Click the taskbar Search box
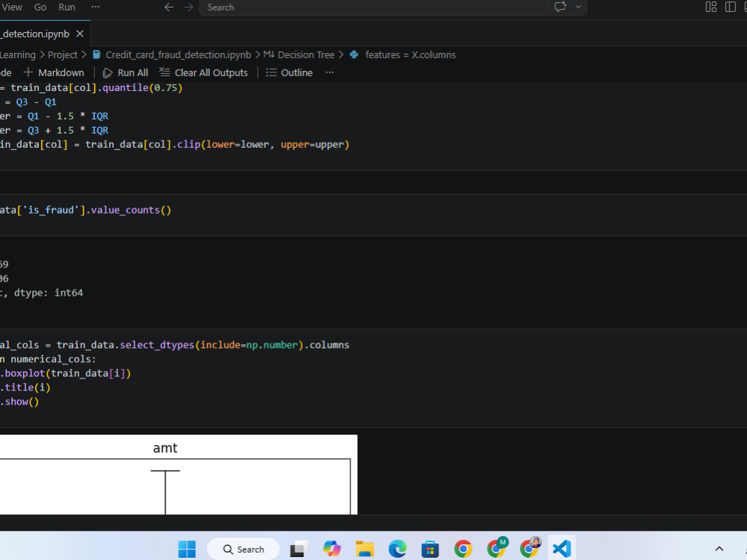747x560 pixels. 244,549
